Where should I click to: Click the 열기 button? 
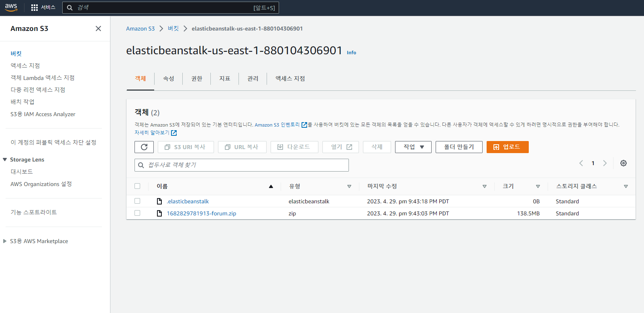(341, 147)
